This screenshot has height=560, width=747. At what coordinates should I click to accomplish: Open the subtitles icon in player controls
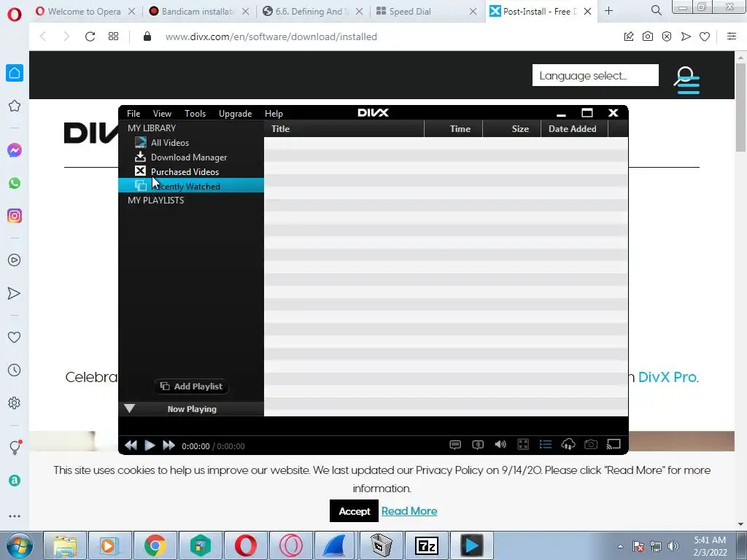pyautogui.click(x=455, y=445)
